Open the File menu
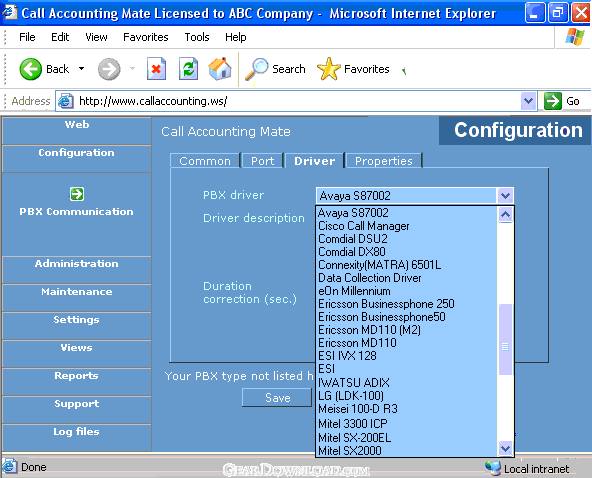This screenshot has height=478, width=592. point(27,37)
